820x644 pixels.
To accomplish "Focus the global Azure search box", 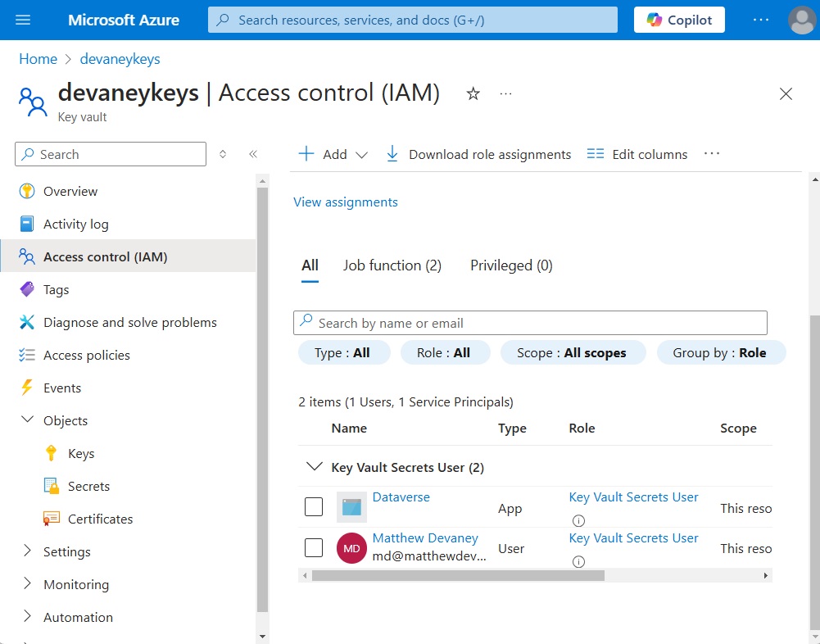I will pos(413,20).
